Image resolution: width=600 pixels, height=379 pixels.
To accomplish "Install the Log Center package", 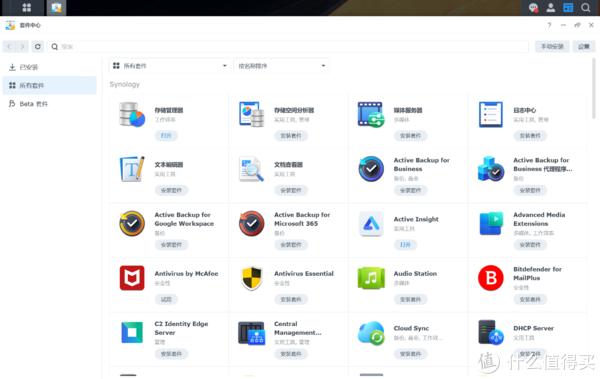I will pyautogui.click(x=530, y=136).
